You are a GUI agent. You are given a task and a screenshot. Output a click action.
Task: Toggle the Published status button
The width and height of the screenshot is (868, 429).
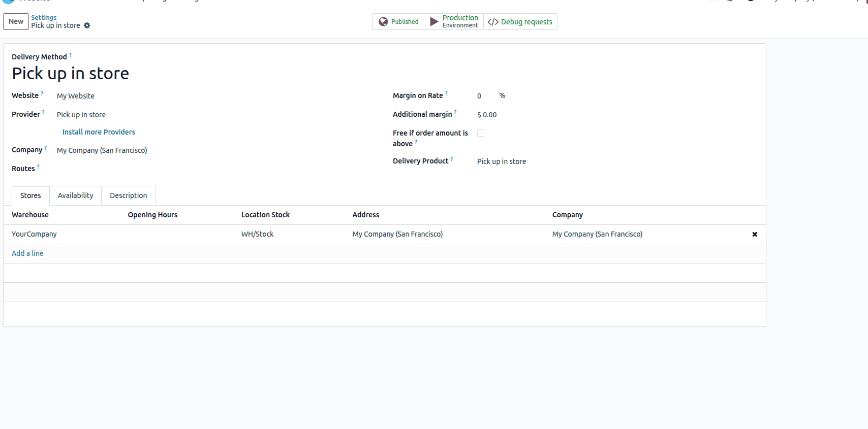tap(398, 22)
